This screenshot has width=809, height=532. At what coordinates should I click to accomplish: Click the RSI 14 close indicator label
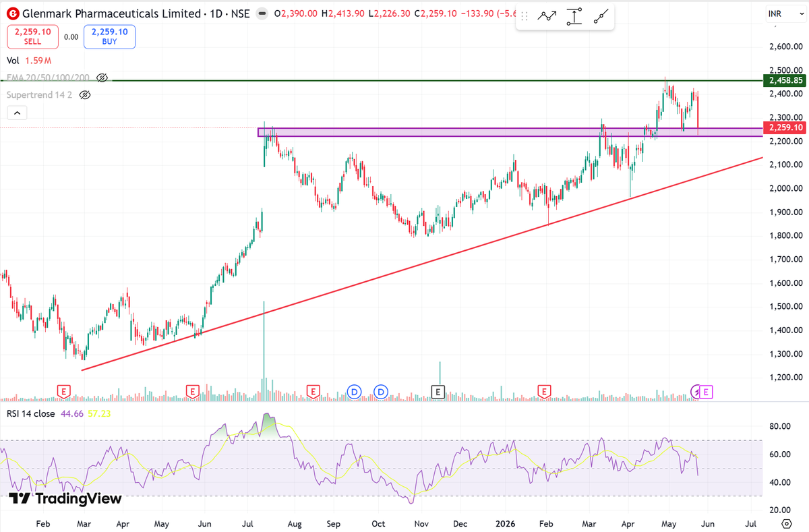pyautogui.click(x=31, y=414)
